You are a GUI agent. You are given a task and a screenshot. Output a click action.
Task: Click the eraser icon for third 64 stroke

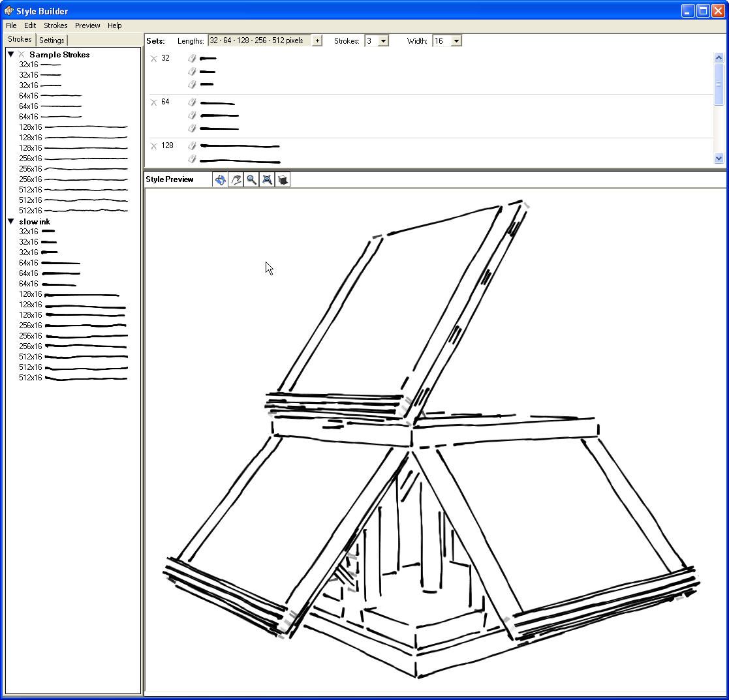pyautogui.click(x=192, y=128)
